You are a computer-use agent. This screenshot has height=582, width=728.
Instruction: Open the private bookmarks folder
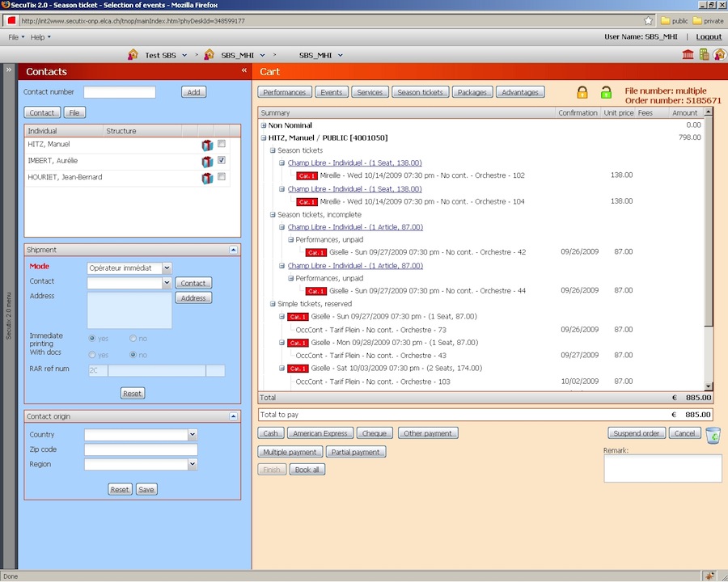[708, 21]
